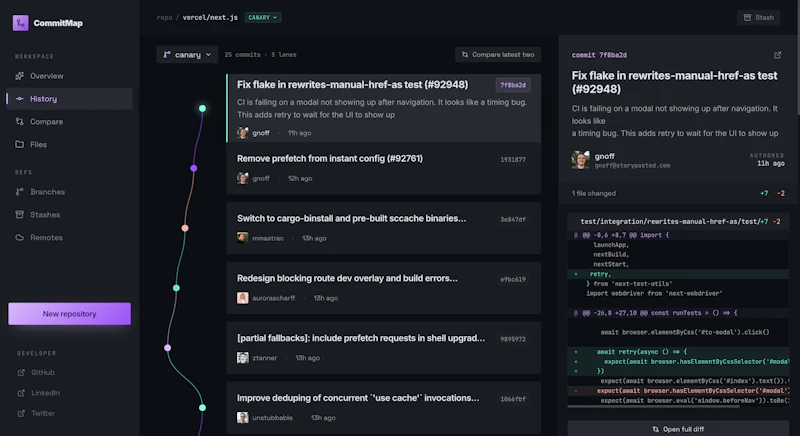800x436 pixels.
Task: Click the Files folder icon
Action: click(x=19, y=144)
